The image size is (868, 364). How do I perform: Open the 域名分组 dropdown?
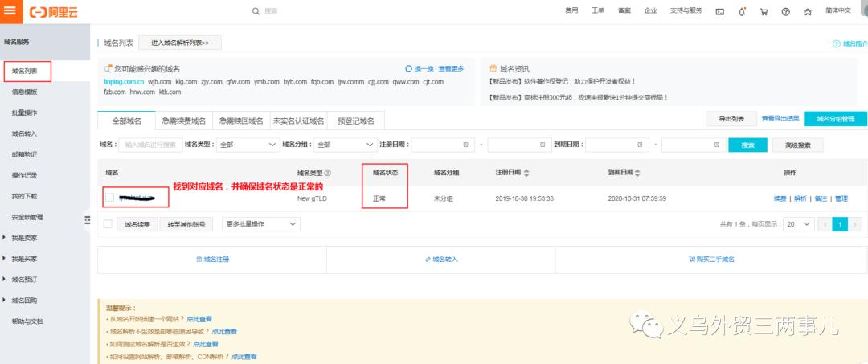click(345, 145)
